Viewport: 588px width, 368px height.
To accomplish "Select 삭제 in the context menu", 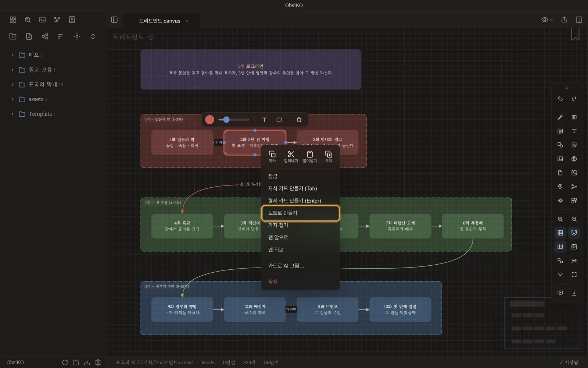I will click(x=300, y=282).
